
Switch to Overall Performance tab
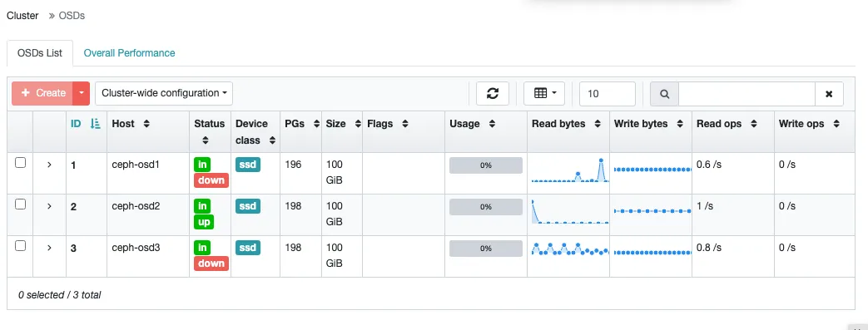(x=129, y=53)
